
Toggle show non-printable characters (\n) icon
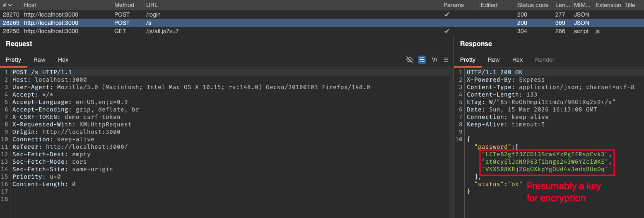click(434, 60)
